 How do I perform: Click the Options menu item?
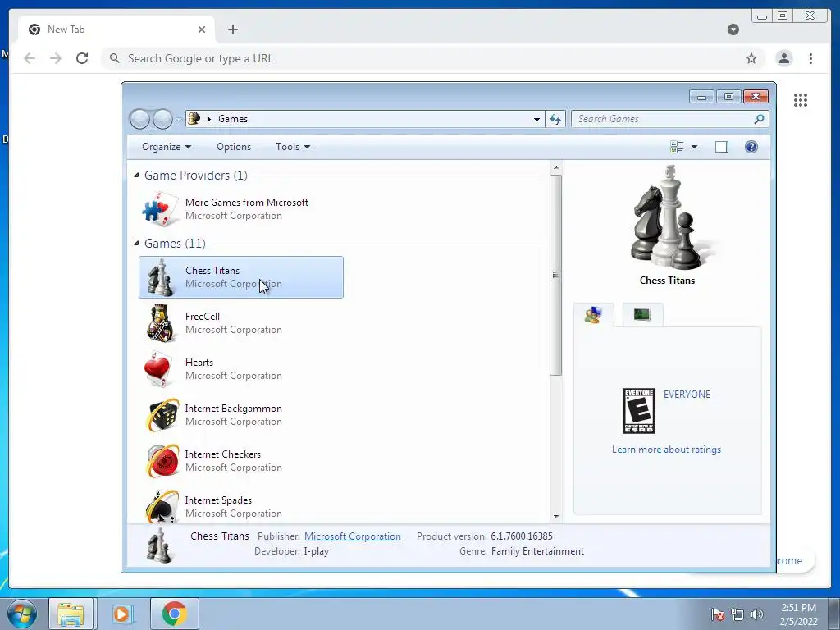[x=234, y=147]
